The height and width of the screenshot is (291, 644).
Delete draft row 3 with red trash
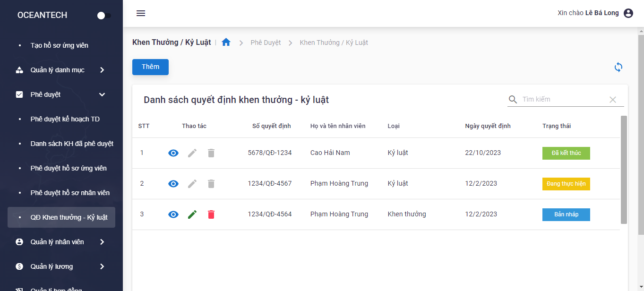(x=211, y=214)
